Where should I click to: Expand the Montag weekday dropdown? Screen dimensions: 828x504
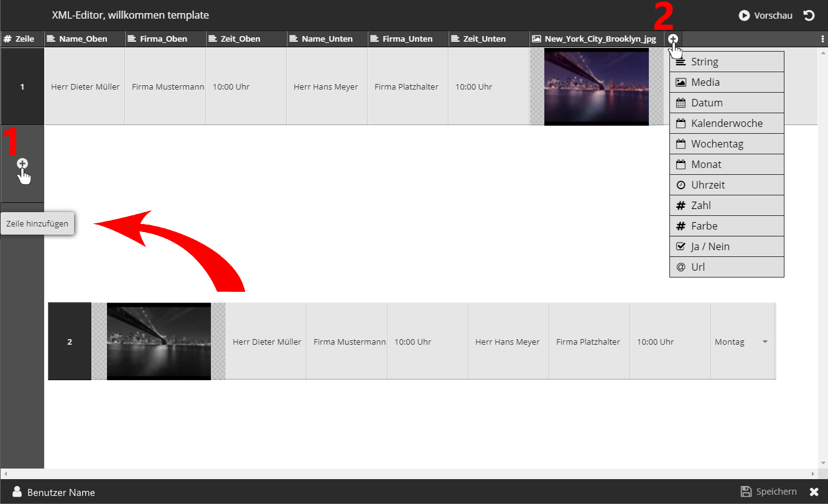[765, 342]
